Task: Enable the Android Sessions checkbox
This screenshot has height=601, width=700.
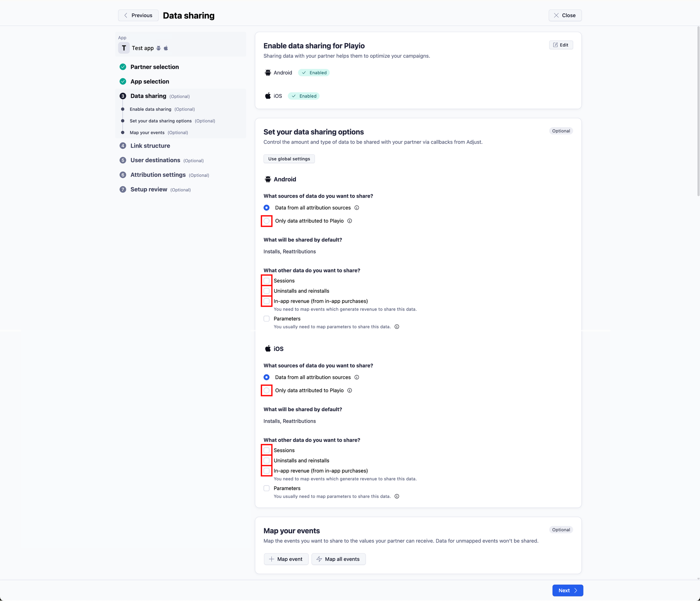Action: tap(267, 281)
